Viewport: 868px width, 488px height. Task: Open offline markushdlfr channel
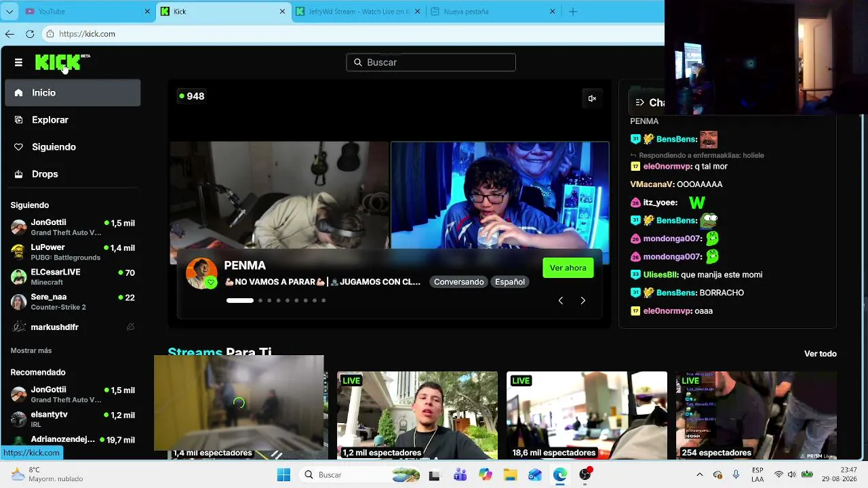pos(73,327)
